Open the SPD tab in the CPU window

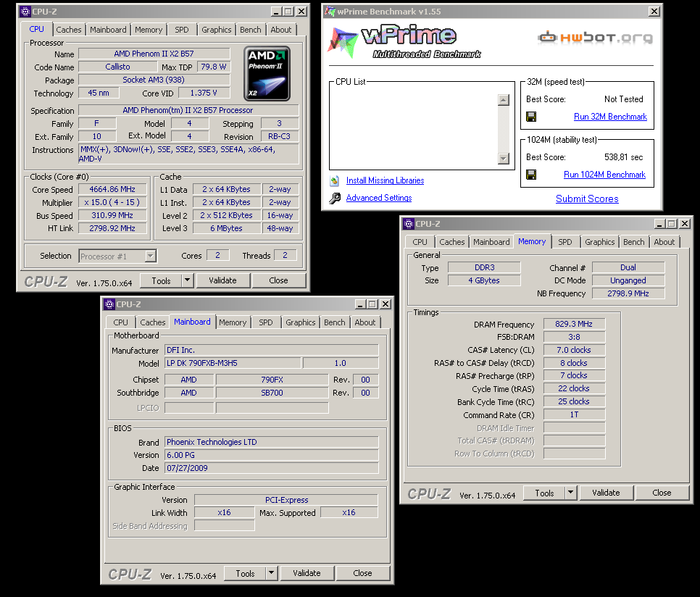coord(182,30)
